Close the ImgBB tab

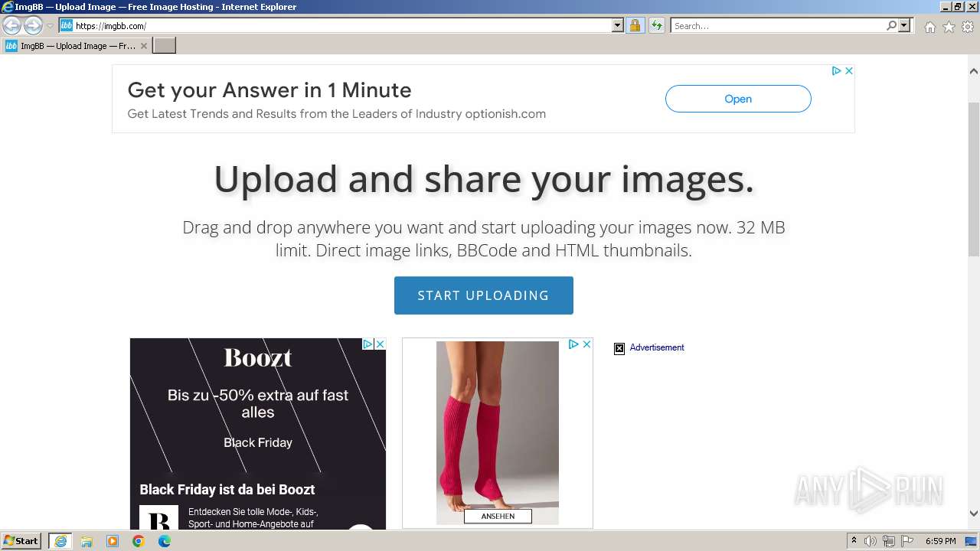click(x=143, y=46)
